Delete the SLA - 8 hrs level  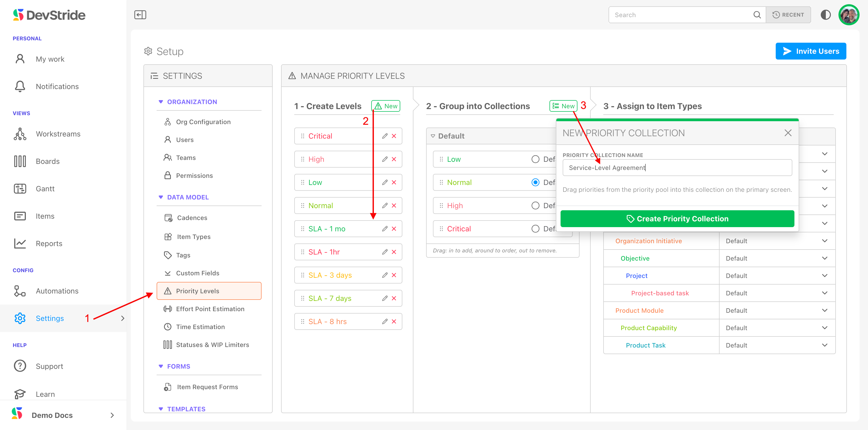pos(394,321)
